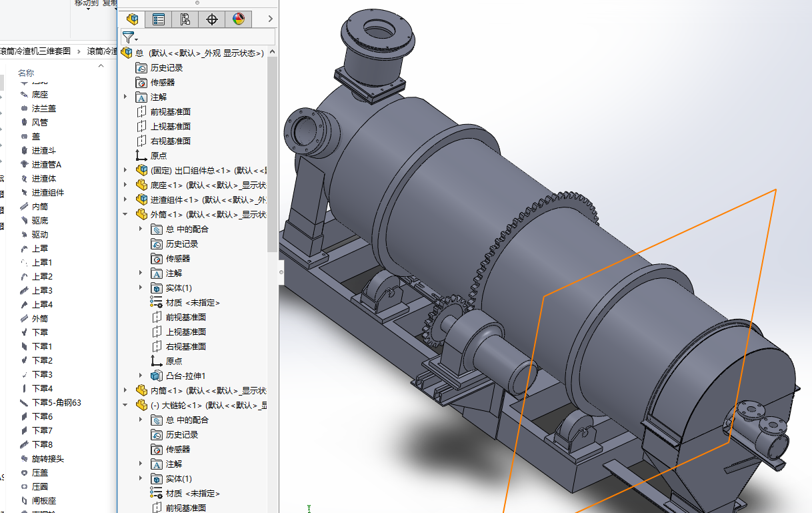The height and width of the screenshot is (513, 812).
Task: Click 名称 column header in Explorer window
Action: pos(26,73)
